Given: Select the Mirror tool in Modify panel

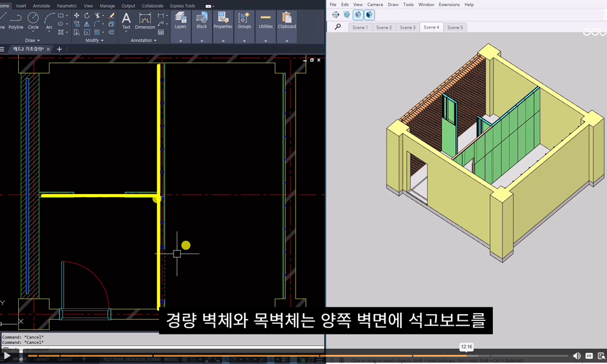Looking at the screenshot, I should click(87, 24).
